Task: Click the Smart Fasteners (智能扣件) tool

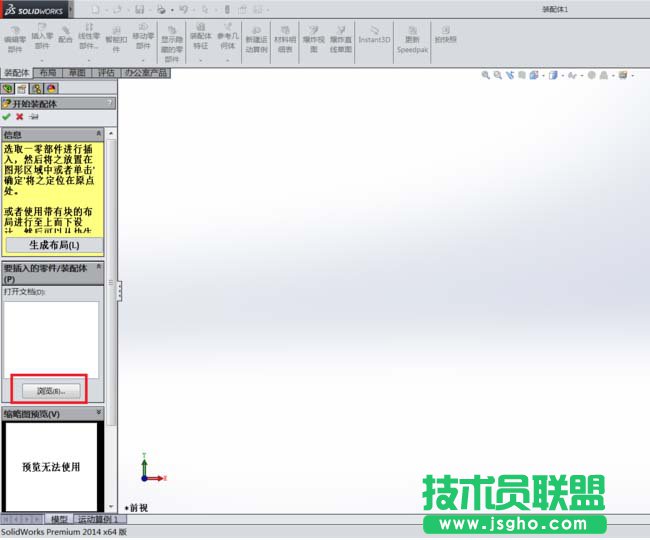Action: [x=116, y=39]
